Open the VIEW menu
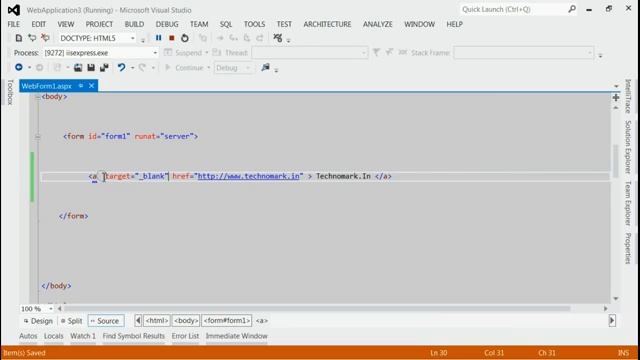 pos(66,24)
